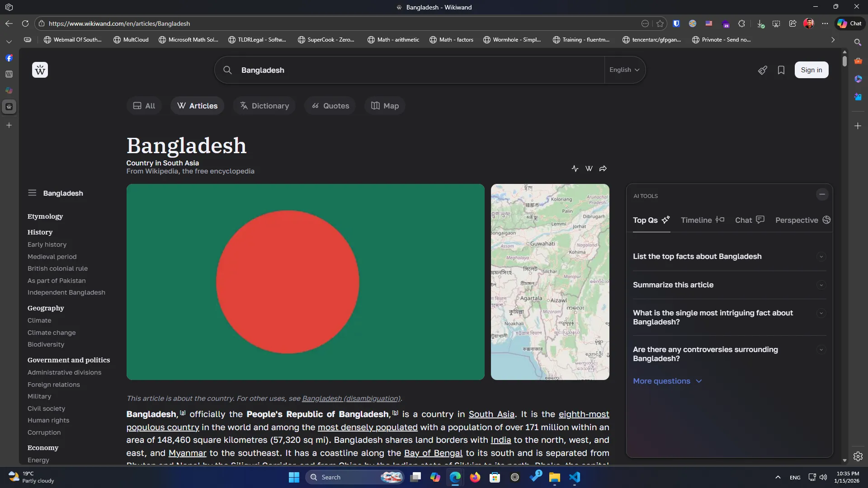Switch to the Chat tab in AI Tools
This screenshot has width=868, height=488.
(x=744, y=220)
